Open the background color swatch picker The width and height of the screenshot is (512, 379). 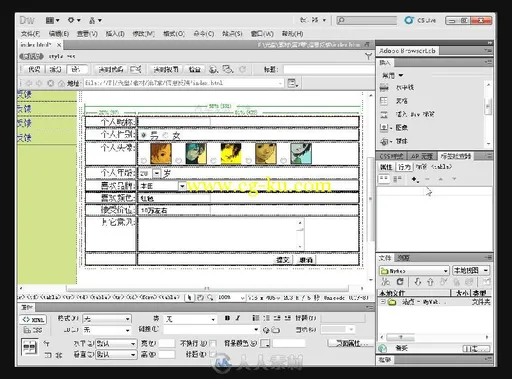(x=265, y=343)
